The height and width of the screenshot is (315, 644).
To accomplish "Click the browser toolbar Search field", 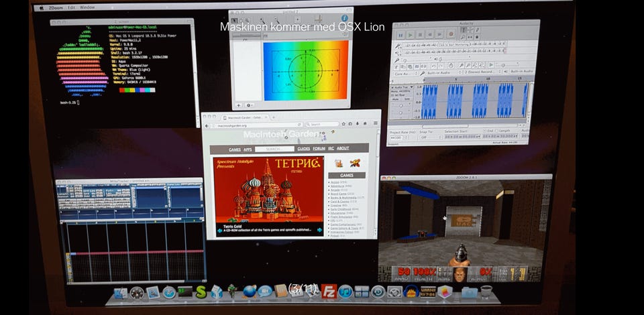I will pyautogui.click(x=322, y=124).
